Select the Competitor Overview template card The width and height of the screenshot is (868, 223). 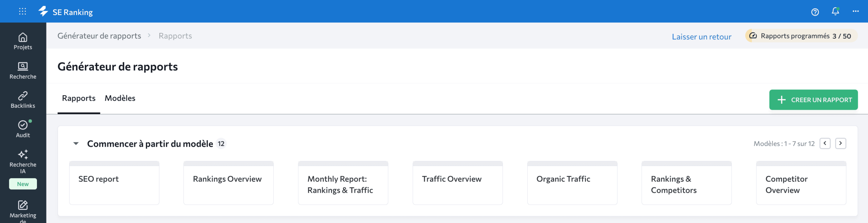tap(801, 183)
